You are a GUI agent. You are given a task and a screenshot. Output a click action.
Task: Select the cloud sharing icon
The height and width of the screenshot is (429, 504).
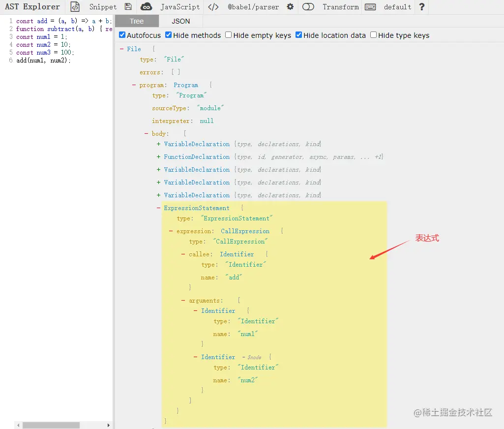[146, 7]
